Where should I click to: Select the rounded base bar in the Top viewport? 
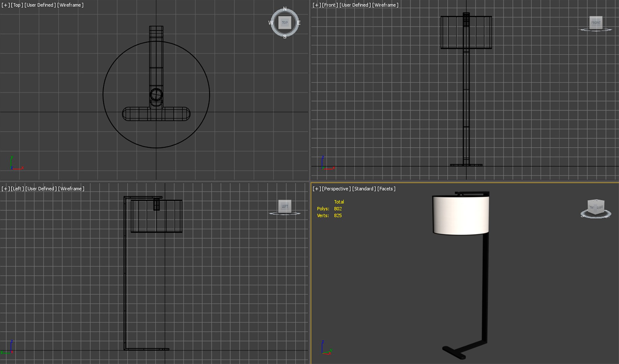(156, 114)
